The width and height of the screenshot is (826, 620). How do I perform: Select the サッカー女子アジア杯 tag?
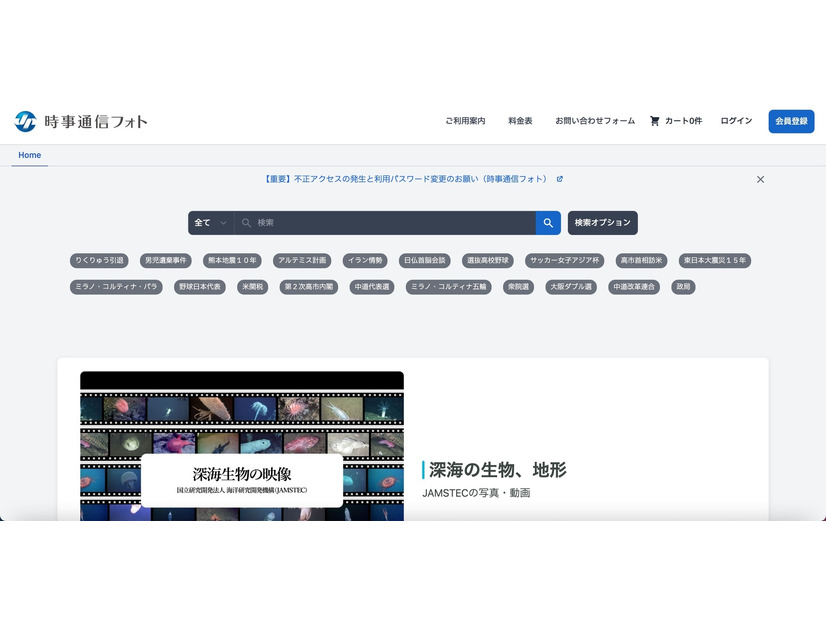point(564,260)
